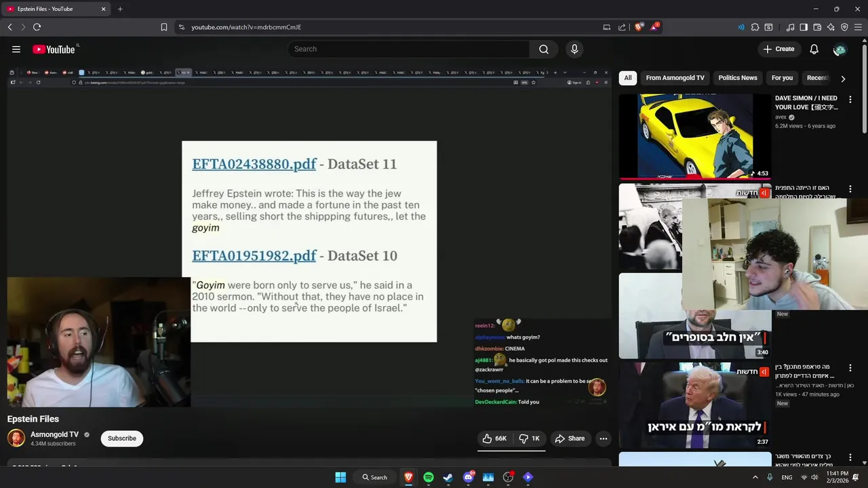Go to the YouTube home logo
Image resolution: width=868 pixels, height=488 pixels.
[x=54, y=49]
